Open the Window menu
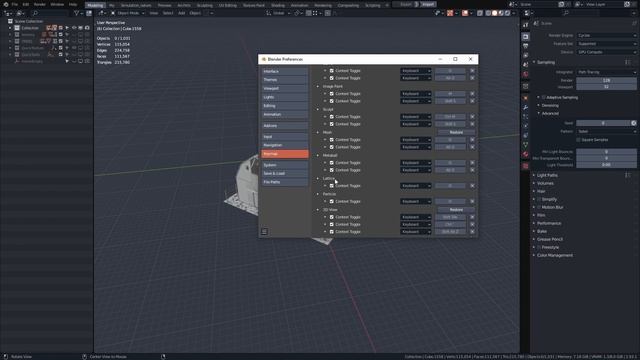This screenshot has width=640, height=360. [x=57, y=4]
